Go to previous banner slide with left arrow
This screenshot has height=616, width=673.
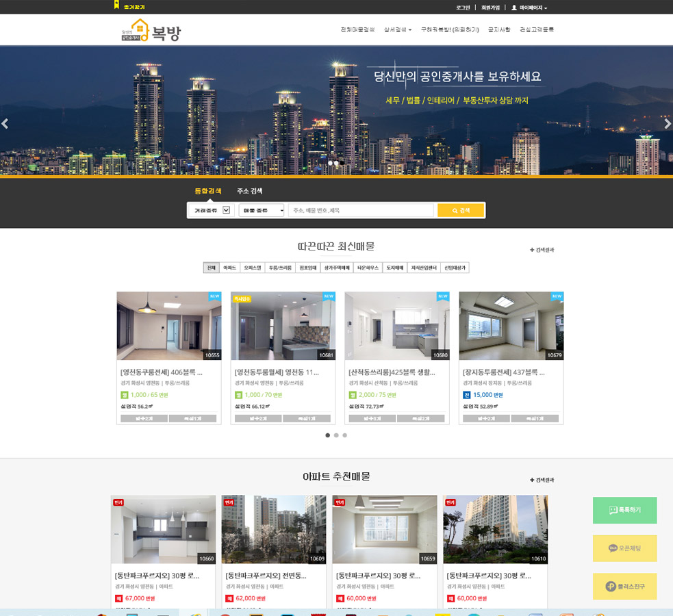click(5, 124)
